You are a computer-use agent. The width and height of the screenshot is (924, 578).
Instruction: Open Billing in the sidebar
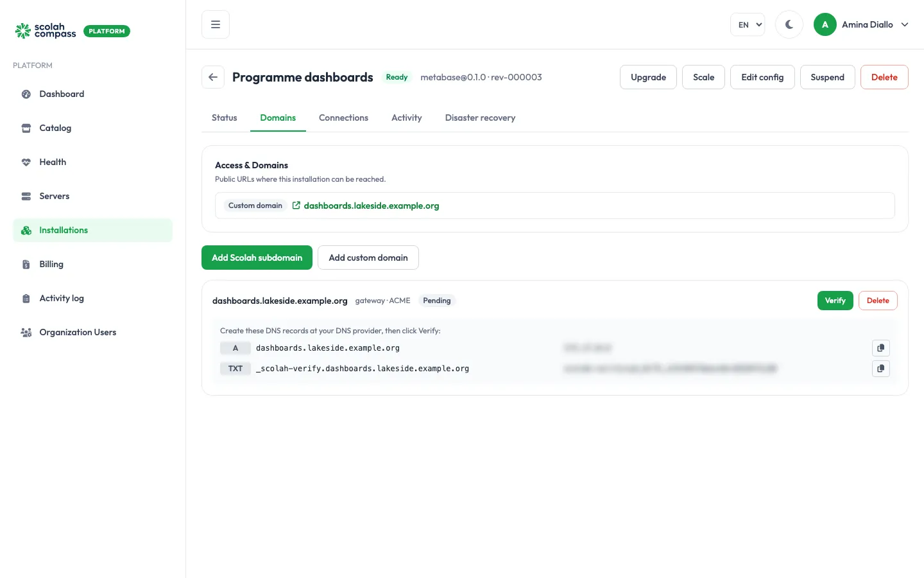92,265
